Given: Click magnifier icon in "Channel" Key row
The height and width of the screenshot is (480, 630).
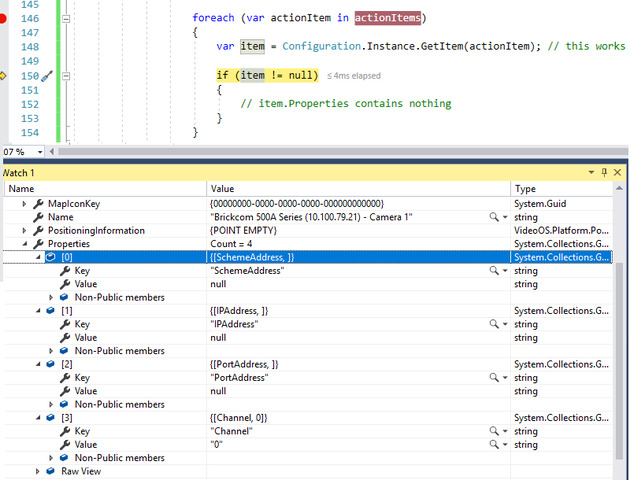Looking at the screenshot, I should coord(494,431).
